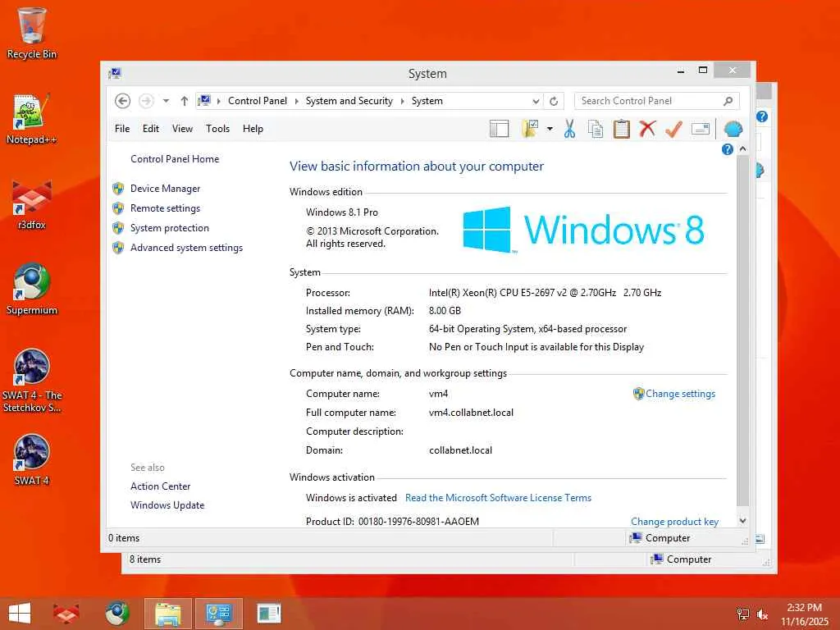840x630 pixels.
Task: Open the File menu
Action: [x=122, y=129]
